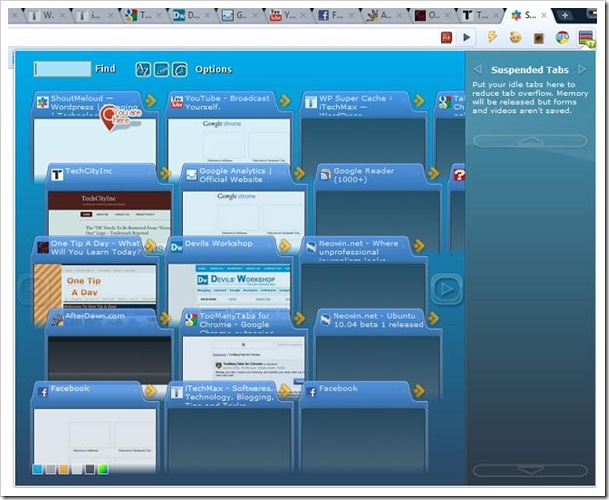
Task: Click the brown square extension icon
Action: tap(539, 38)
